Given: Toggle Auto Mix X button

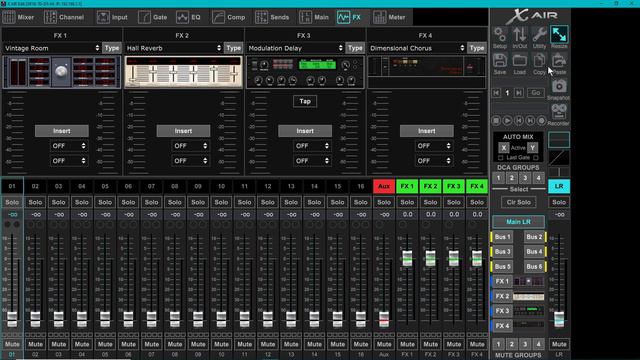Looking at the screenshot, I should point(504,148).
